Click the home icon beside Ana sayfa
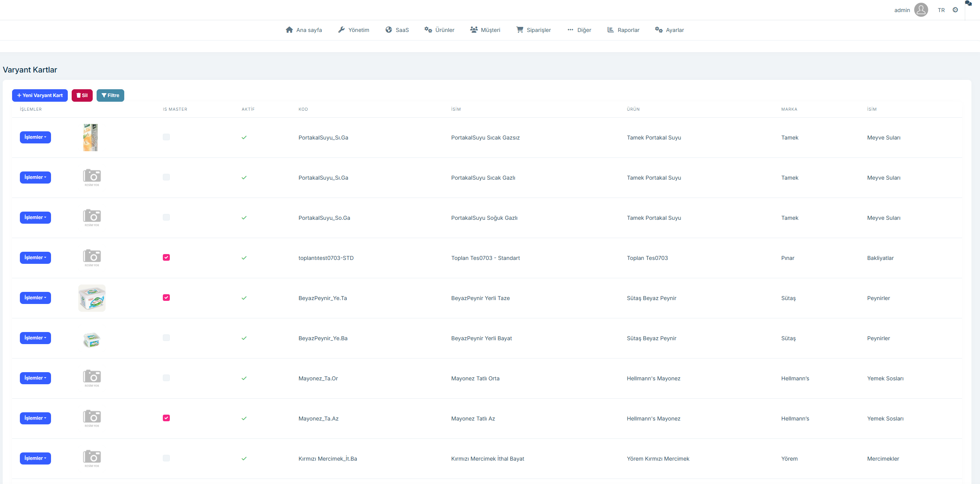Viewport: 980px width, 484px height. pyautogui.click(x=289, y=30)
